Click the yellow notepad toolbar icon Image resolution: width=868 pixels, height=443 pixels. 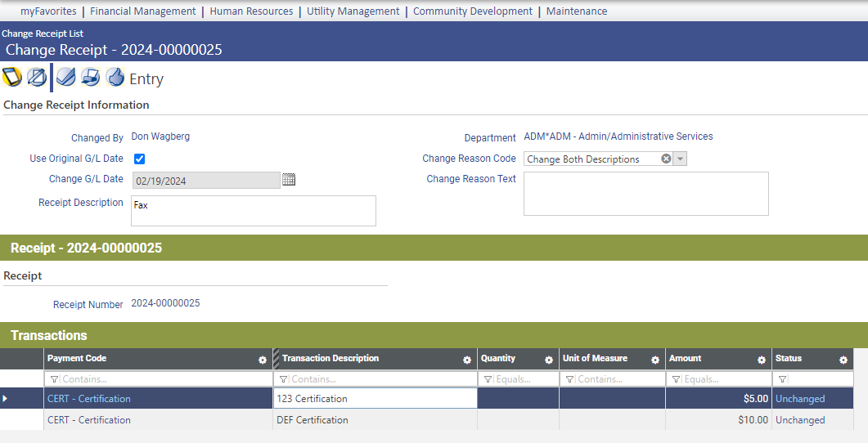pyautogui.click(x=12, y=77)
